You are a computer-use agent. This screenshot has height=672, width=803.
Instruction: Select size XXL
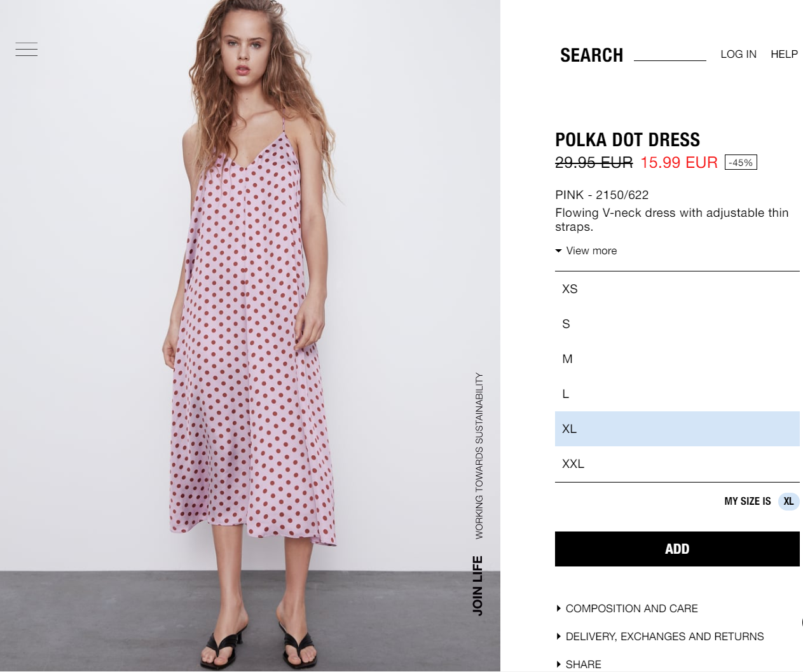[x=677, y=463]
